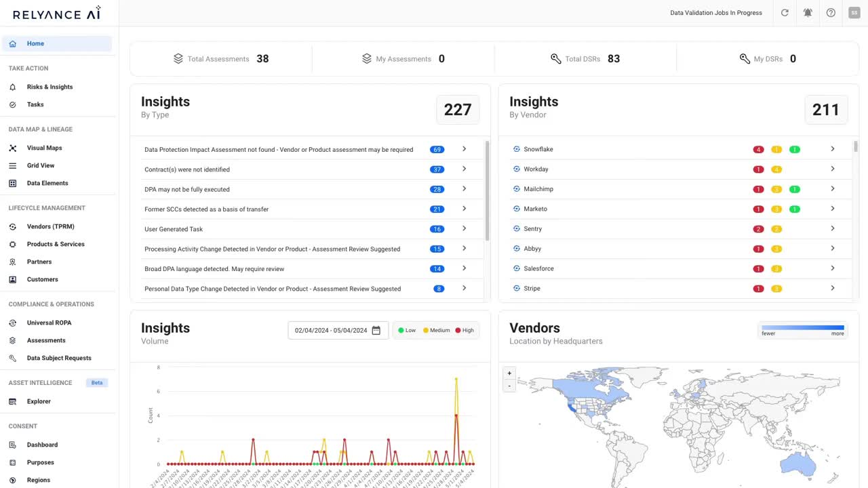This screenshot has height=488, width=868.
Task: Click the My Assessments 0 card
Action: [x=403, y=59]
